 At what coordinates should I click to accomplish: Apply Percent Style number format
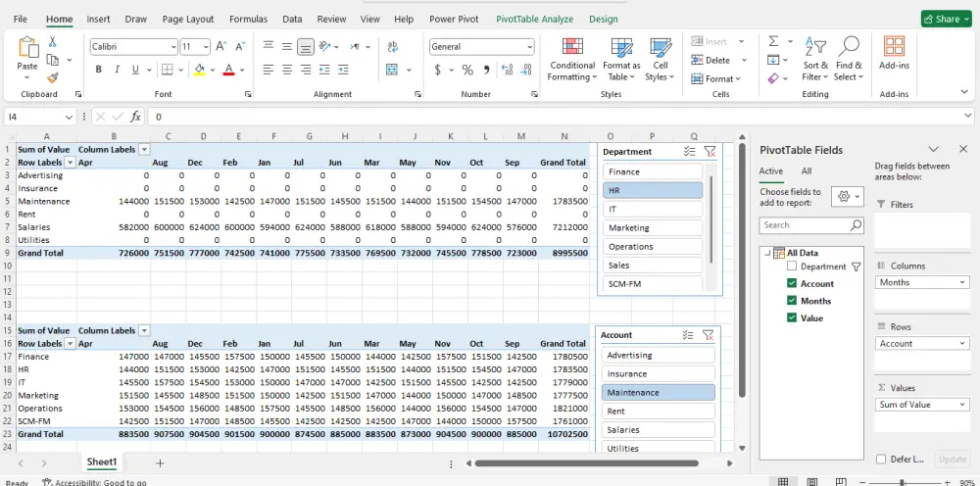click(467, 70)
